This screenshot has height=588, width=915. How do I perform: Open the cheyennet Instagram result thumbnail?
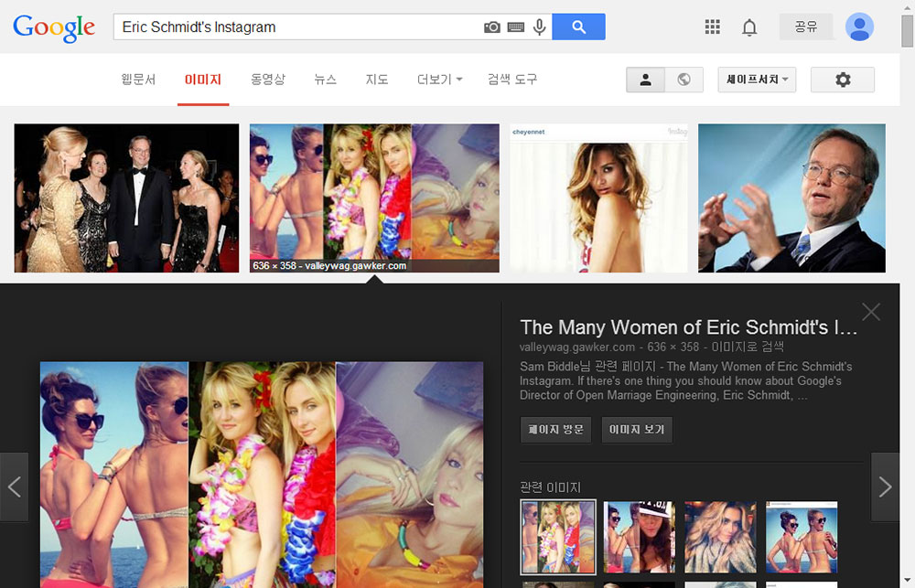(598, 198)
